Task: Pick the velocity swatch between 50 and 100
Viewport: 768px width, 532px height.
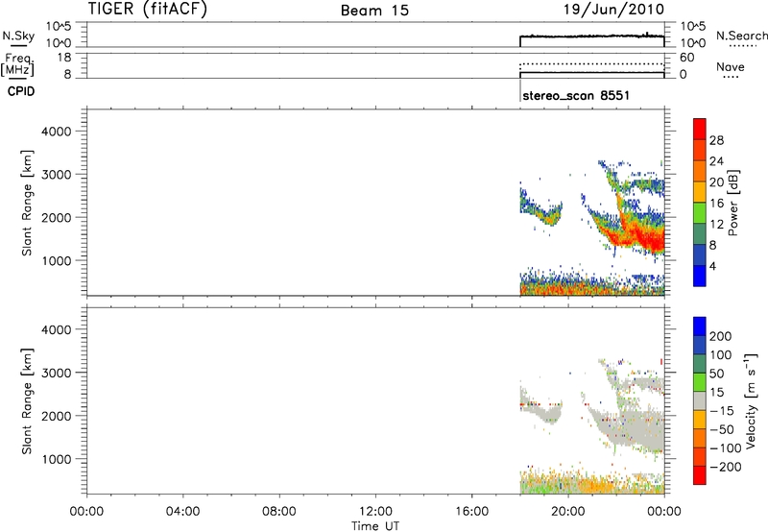Action: (700, 364)
